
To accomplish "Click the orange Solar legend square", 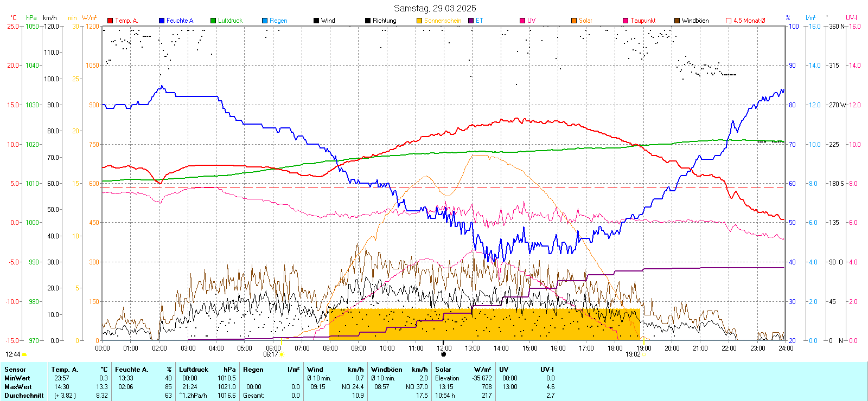I will [x=574, y=21].
